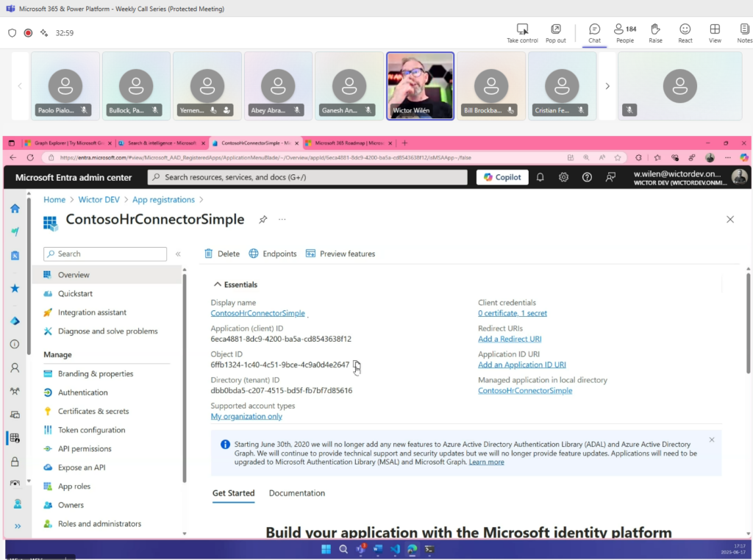This screenshot has width=753, height=560.
Task: Click Add a Redirect URI
Action: tap(510, 339)
